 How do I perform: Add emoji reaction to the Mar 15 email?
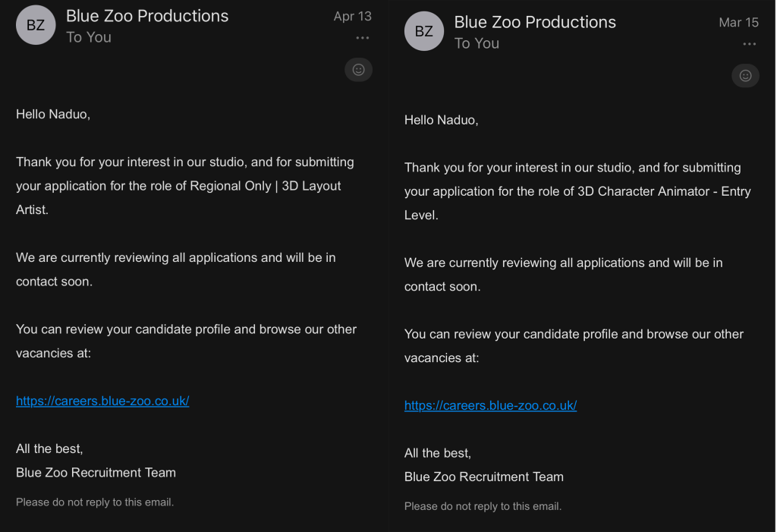tap(745, 75)
